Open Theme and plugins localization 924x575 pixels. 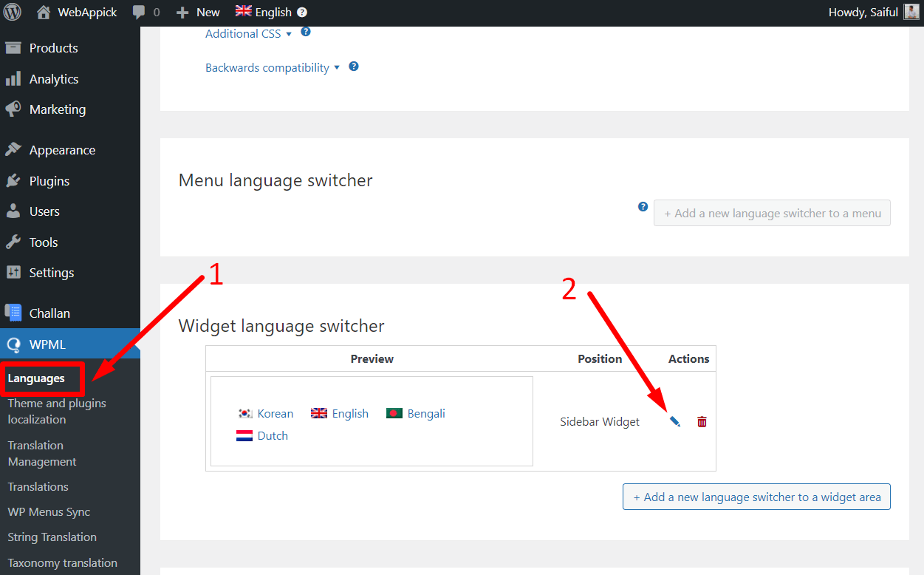coord(57,412)
